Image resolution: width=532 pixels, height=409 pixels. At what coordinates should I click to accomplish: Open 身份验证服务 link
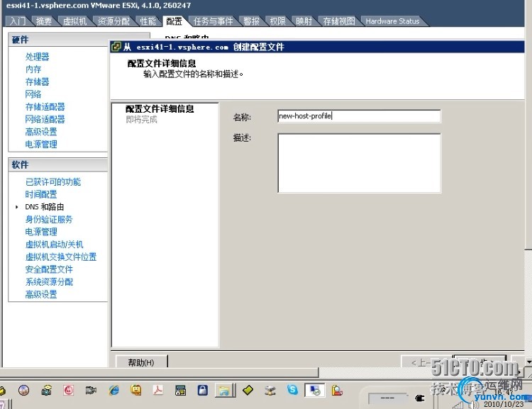coord(49,220)
